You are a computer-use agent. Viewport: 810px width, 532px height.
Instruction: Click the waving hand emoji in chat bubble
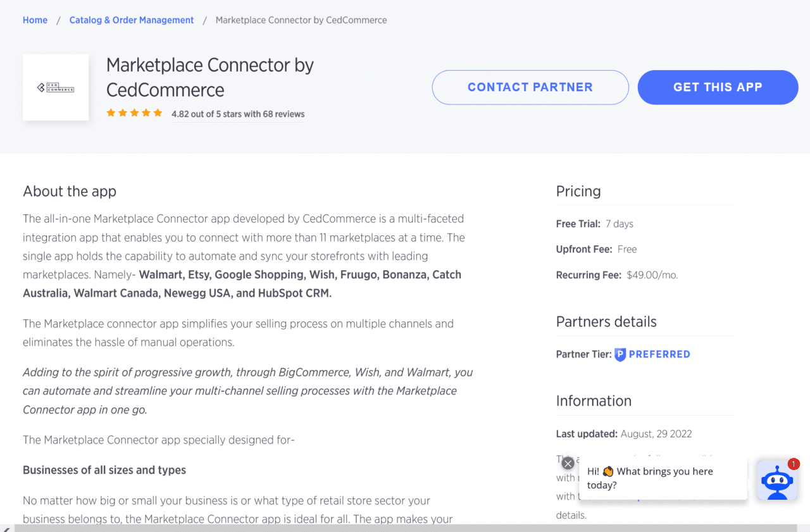[607, 471]
